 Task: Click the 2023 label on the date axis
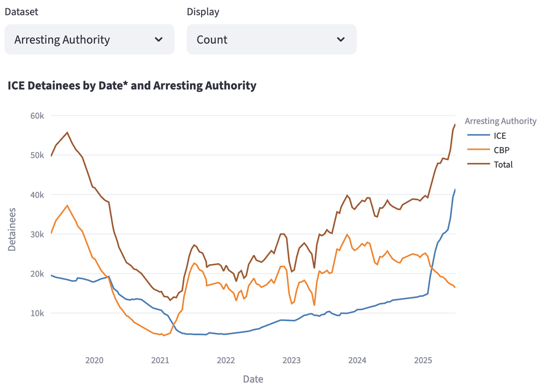point(292,361)
